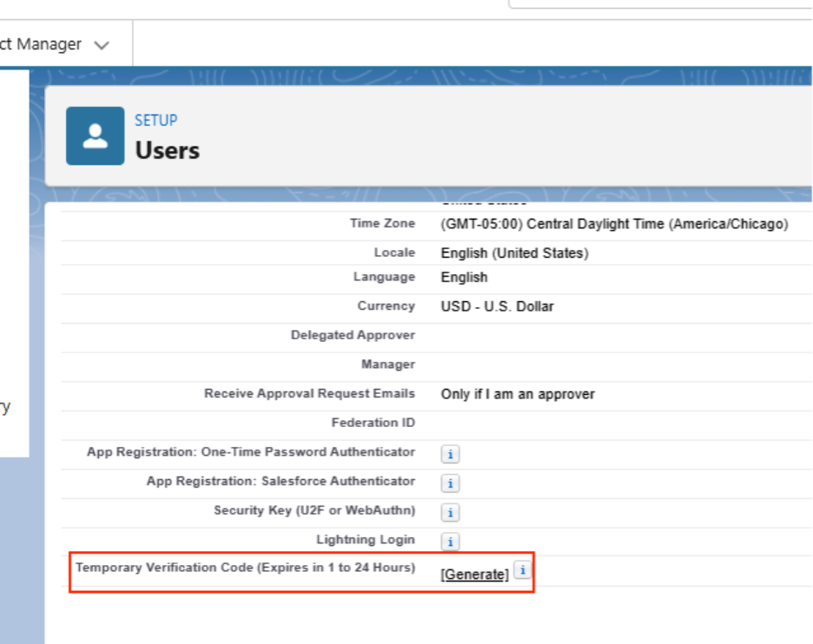Click the Security Key (U2F or WebAuthn) label
813x644 pixels.
314,510
